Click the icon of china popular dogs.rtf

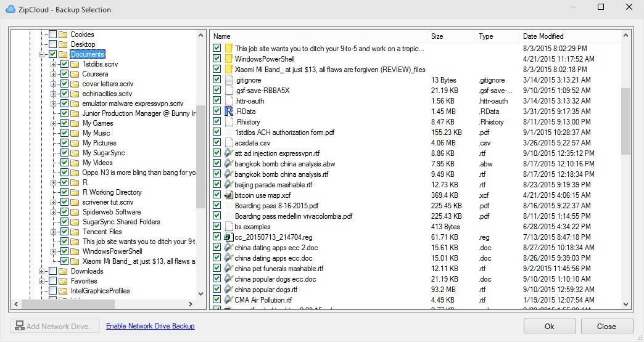click(229, 290)
